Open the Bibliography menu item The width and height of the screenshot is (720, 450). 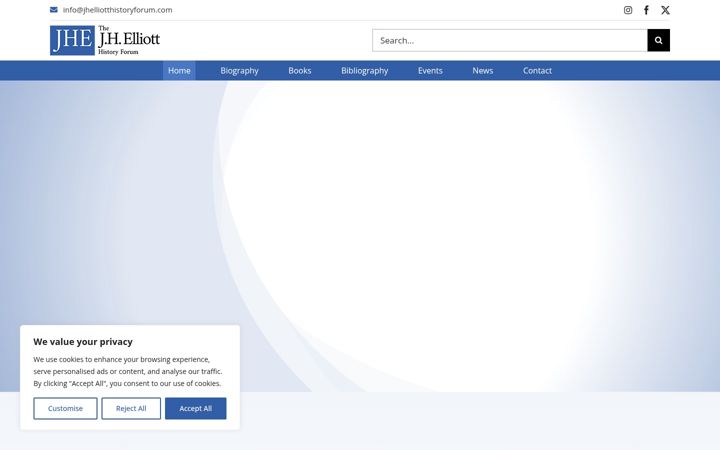point(365,71)
